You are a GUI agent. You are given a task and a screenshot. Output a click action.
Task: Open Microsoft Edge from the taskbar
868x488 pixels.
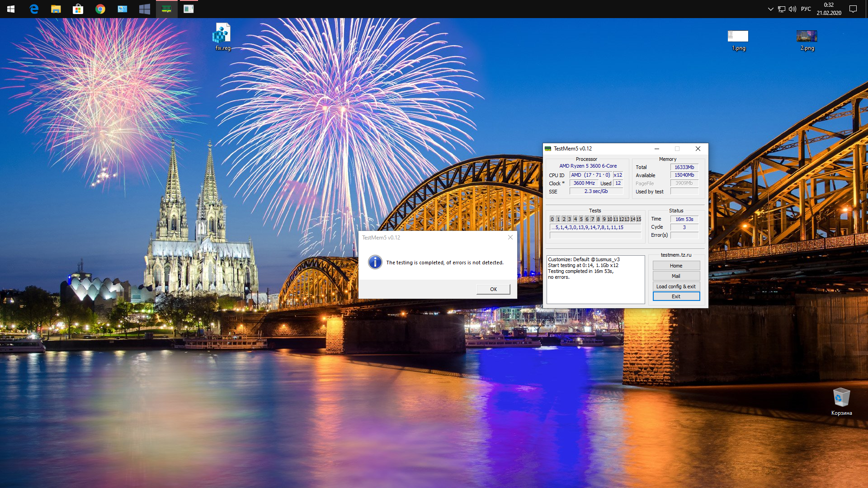click(x=34, y=9)
